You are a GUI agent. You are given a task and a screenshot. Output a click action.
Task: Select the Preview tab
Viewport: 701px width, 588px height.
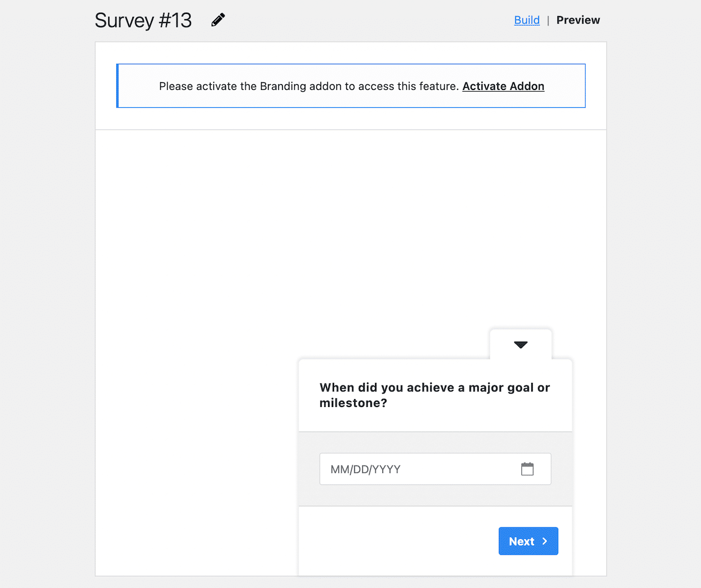[x=578, y=20]
